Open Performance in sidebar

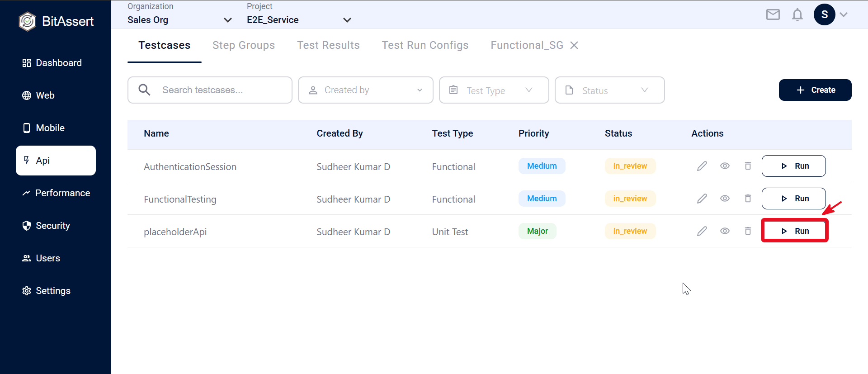point(56,193)
